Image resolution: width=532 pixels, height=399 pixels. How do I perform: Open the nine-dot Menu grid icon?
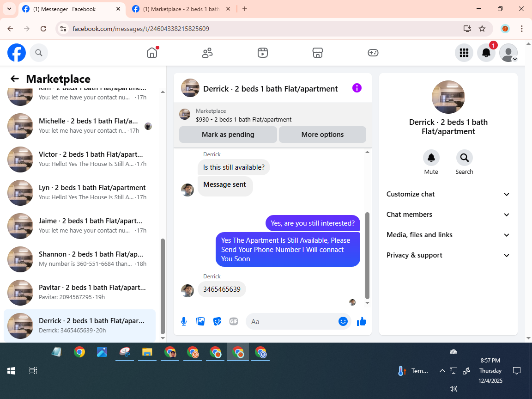click(464, 53)
